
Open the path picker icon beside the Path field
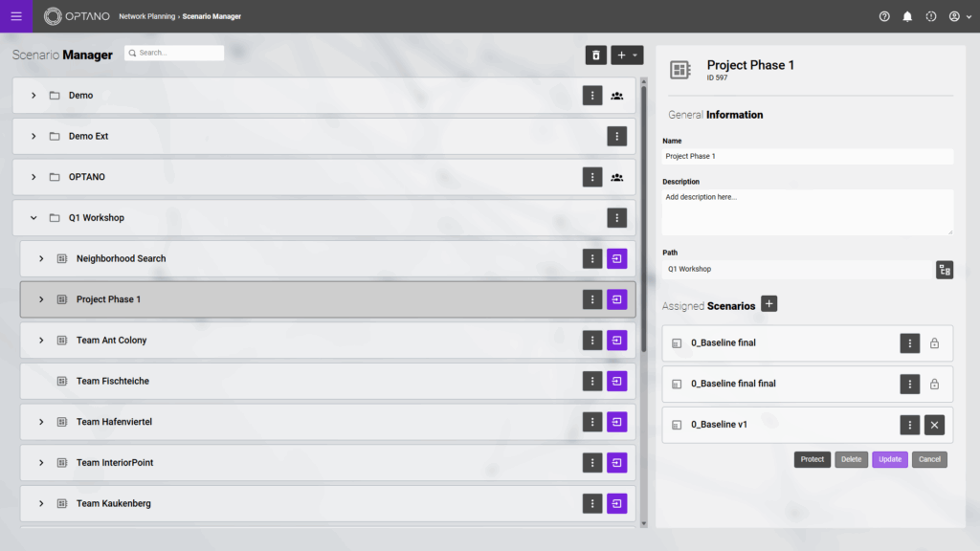945,269
